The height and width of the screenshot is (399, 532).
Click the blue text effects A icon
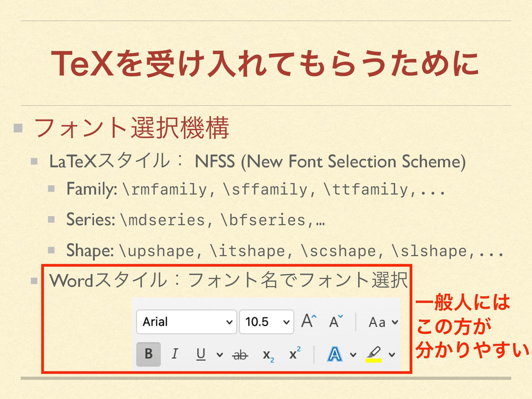tap(335, 354)
